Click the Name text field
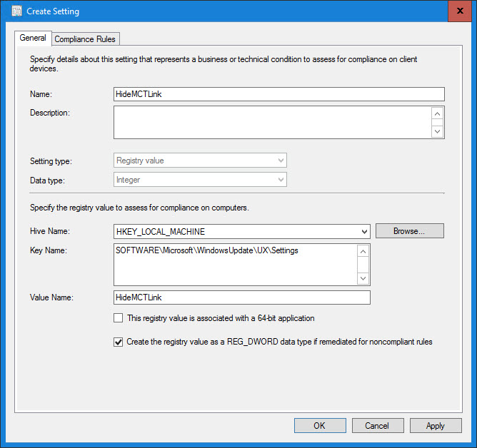477x448 pixels. click(278, 94)
